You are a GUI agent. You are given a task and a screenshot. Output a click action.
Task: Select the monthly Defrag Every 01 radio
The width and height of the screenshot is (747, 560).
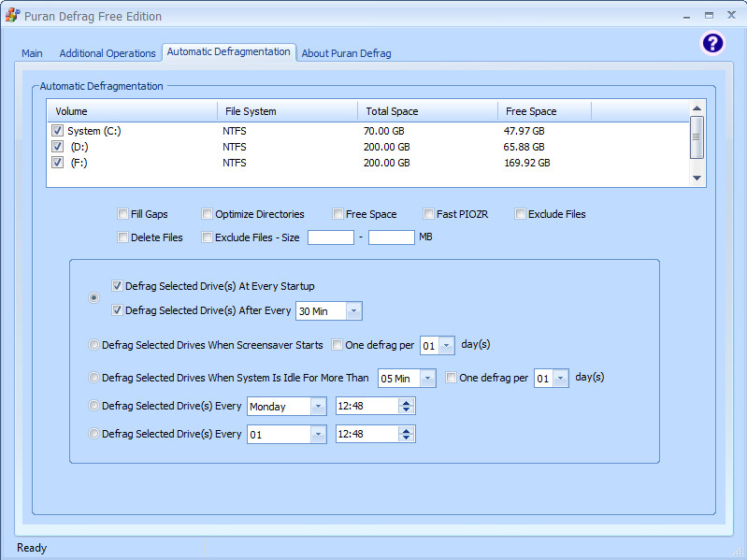pos(93,434)
